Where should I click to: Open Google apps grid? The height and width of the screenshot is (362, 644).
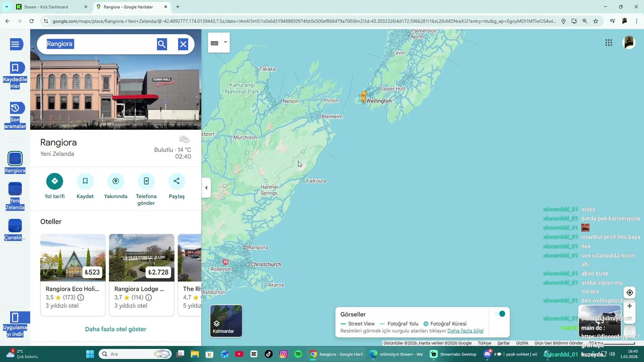pyautogui.click(x=609, y=43)
